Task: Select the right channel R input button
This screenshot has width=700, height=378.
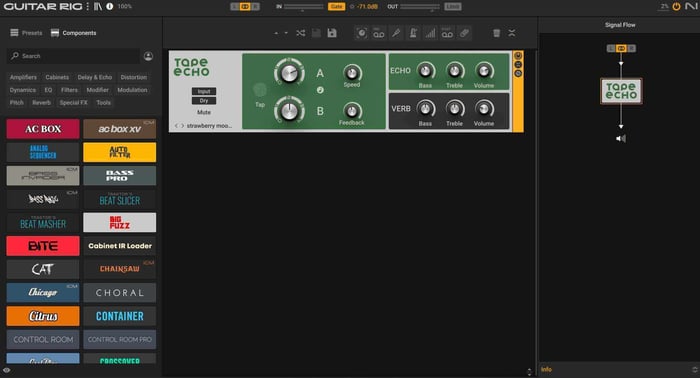Action: [255, 6]
